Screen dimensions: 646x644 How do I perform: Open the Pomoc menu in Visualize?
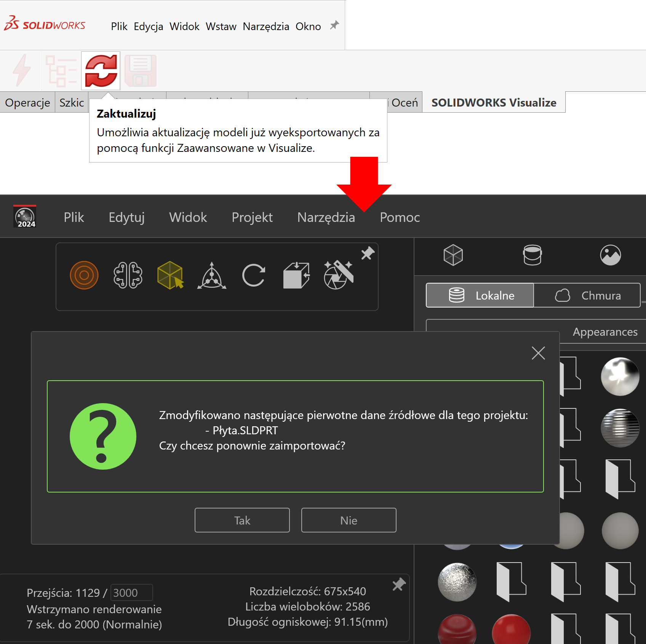click(400, 217)
